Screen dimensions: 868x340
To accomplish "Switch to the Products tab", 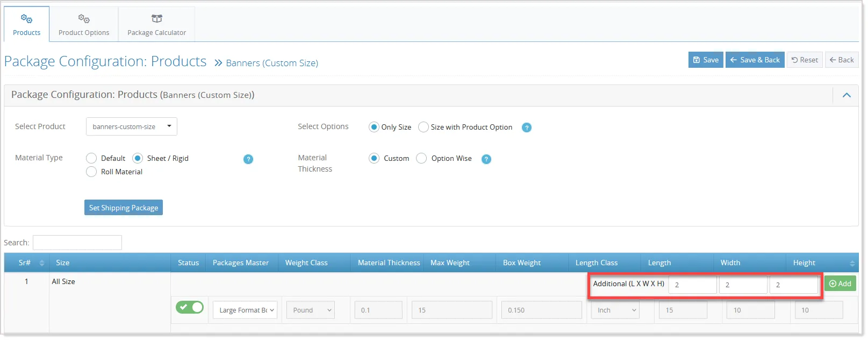I will [x=27, y=24].
